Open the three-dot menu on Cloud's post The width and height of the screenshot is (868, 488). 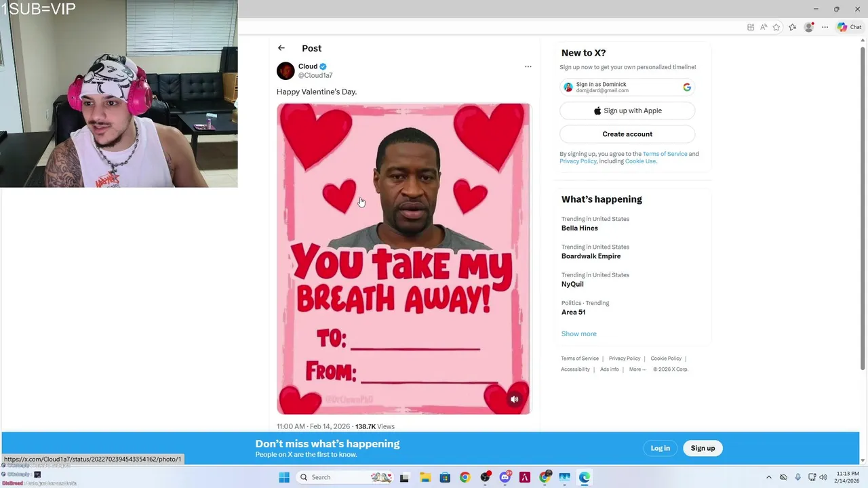pos(528,66)
